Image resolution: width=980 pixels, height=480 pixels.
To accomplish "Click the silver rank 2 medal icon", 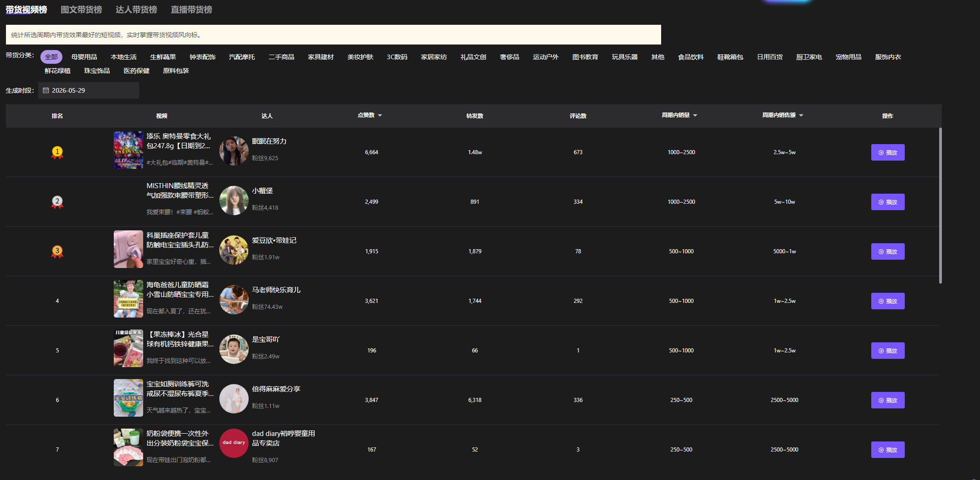I will [57, 202].
